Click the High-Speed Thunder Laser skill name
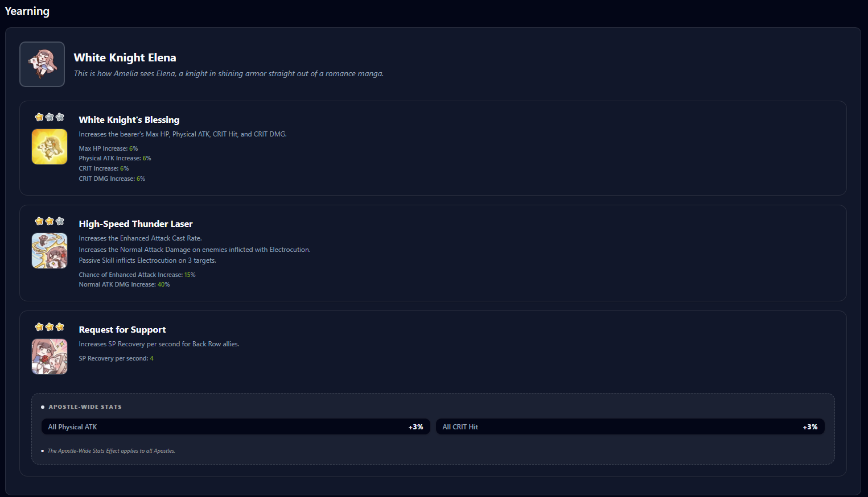 (136, 224)
